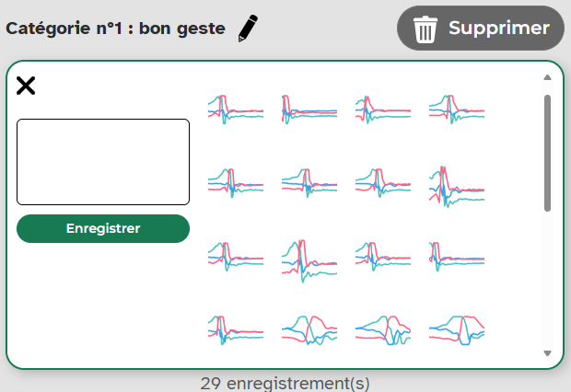Click the scrollbar down arrow
571x392 pixels.
tap(547, 353)
